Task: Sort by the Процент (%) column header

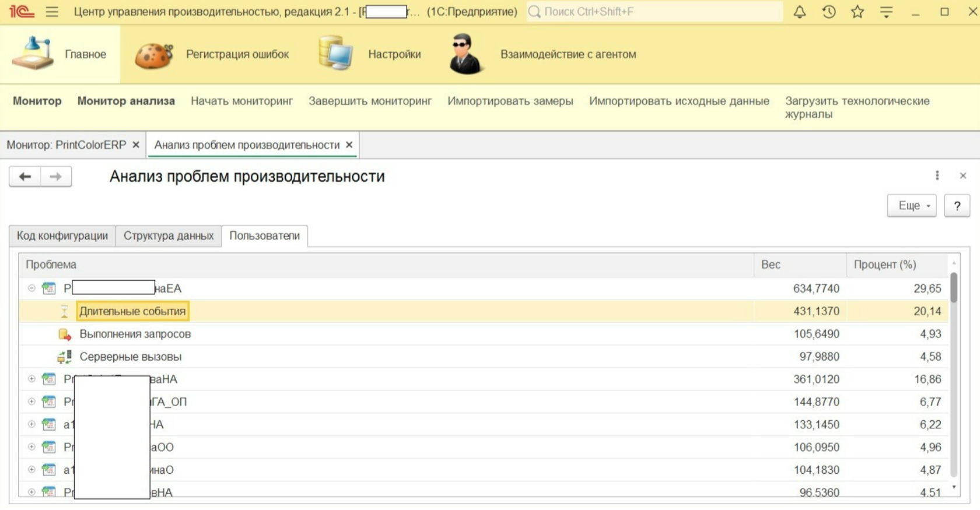Action: pyautogui.click(x=897, y=265)
